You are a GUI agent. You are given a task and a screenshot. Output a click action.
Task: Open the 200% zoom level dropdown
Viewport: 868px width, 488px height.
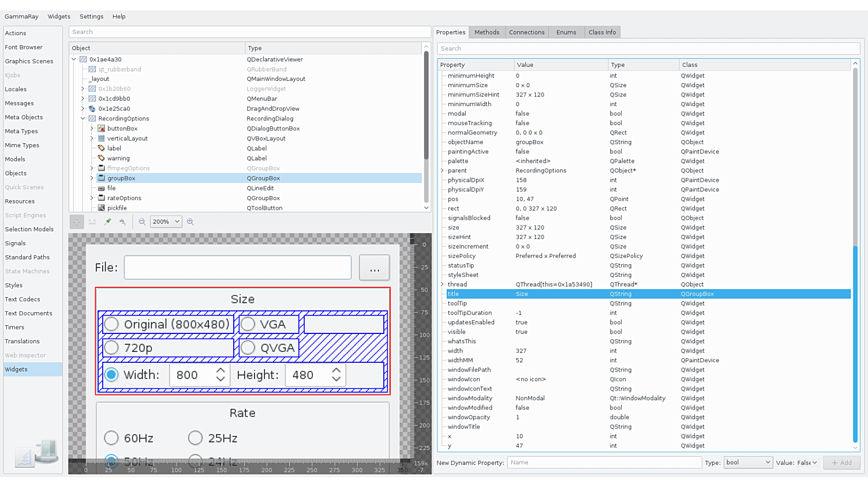[x=166, y=222]
